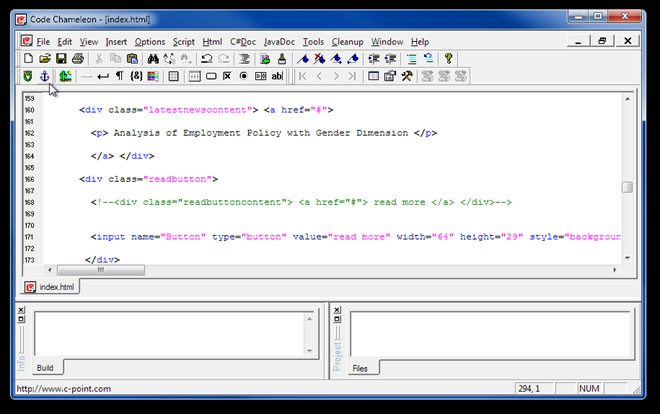Click the Project Files list area
The height and width of the screenshot is (414, 660).
click(x=491, y=335)
